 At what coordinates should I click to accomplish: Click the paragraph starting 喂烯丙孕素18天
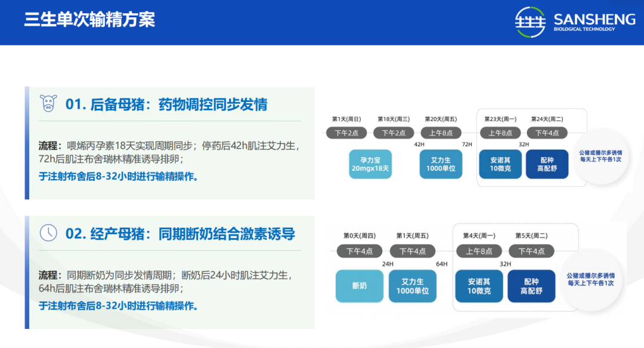tap(170, 152)
